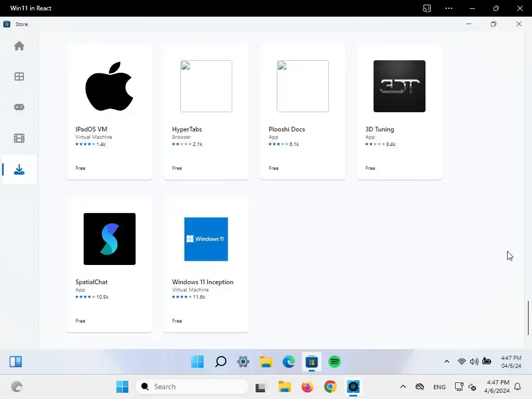Launch Chrome on host taskbar

[x=330, y=387]
